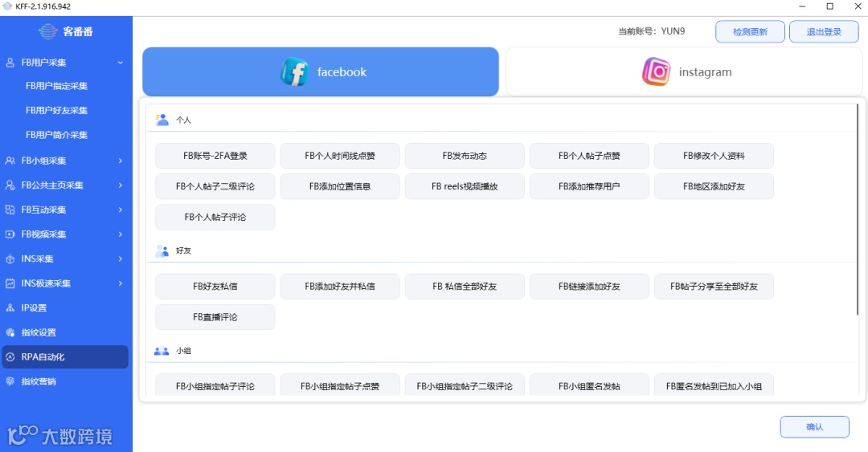Screen dimensions: 868x452
Task: Click the task list vertical scrollbar
Action: [x=858, y=210]
